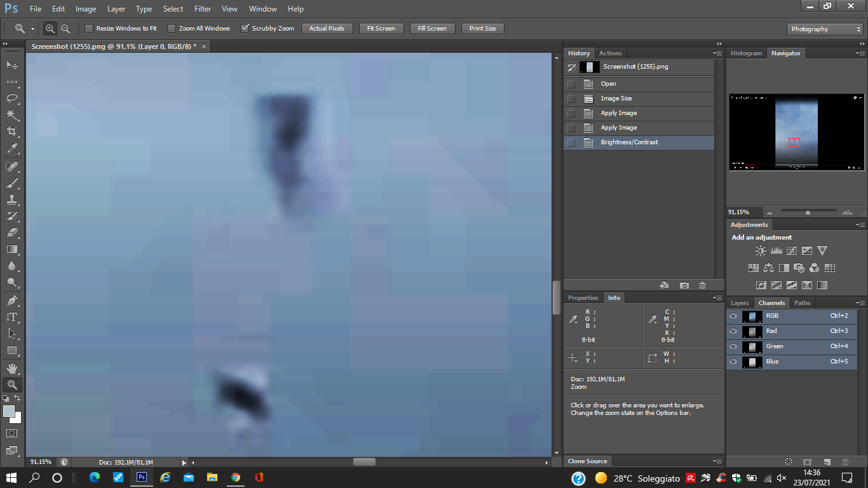868x488 pixels.
Task: Switch to the Layers tab
Action: [x=740, y=303]
